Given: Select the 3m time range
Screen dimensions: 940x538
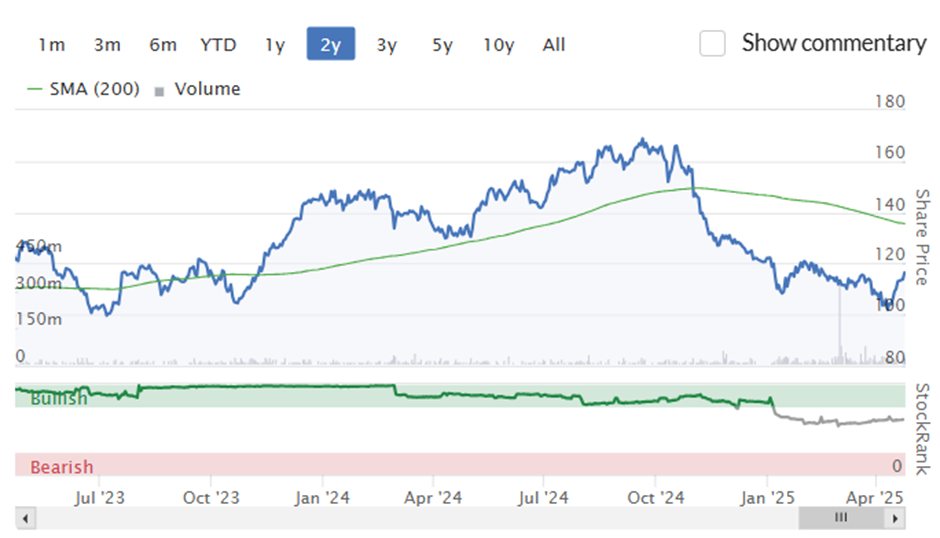Looking at the screenshot, I should pyautogui.click(x=107, y=44).
